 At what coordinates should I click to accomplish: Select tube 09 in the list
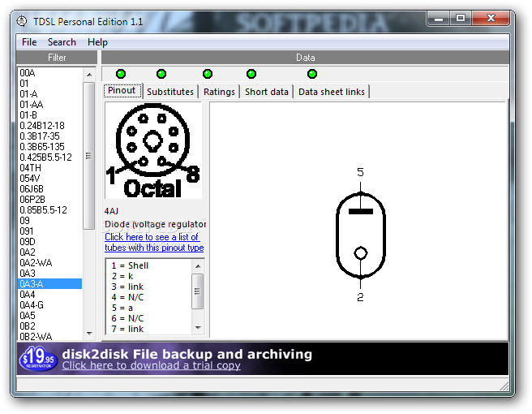tap(50, 221)
